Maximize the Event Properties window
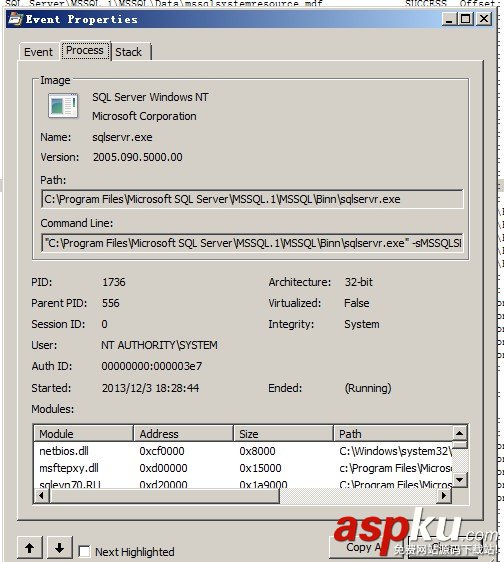Viewport: 504px width, 562px height. click(x=466, y=19)
